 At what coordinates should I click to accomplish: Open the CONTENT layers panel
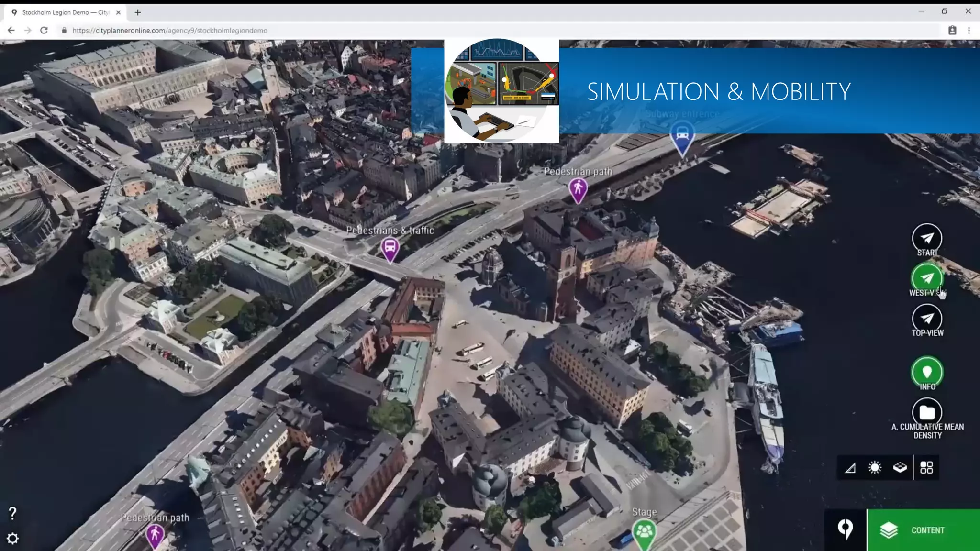923,530
